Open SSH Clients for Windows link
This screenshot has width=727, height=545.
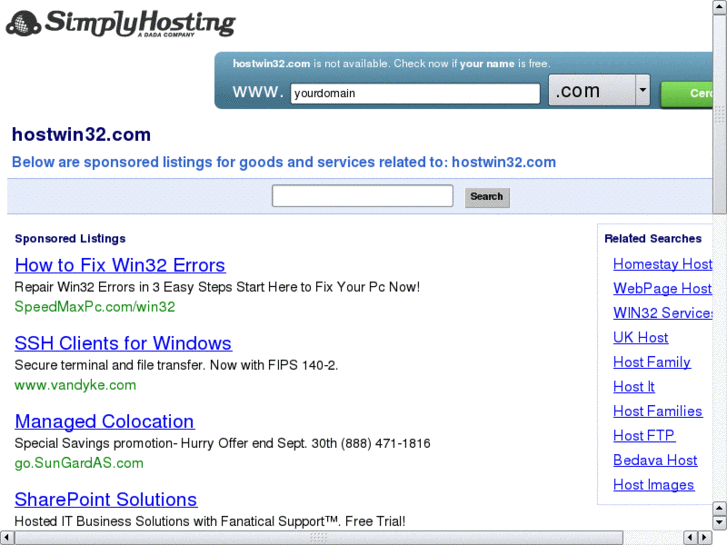click(123, 343)
